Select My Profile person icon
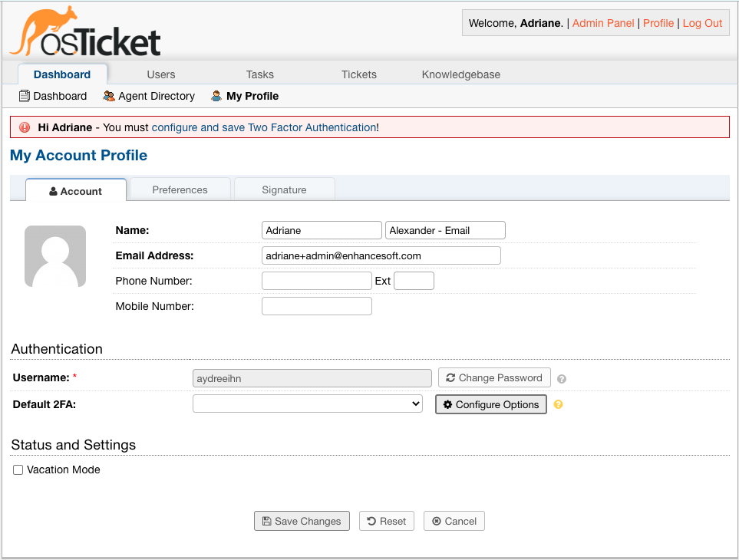This screenshot has width=739, height=560. (x=216, y=96)
